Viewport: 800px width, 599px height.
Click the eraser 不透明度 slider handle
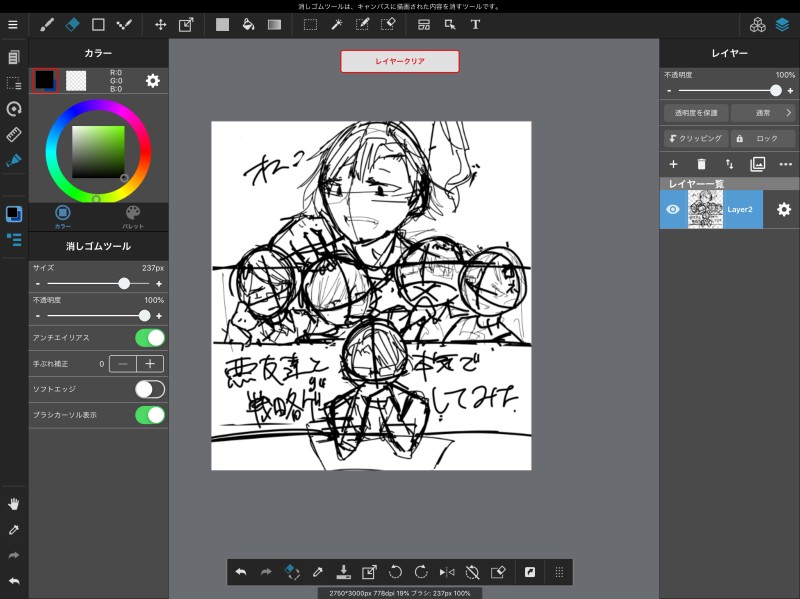point(144,316)
